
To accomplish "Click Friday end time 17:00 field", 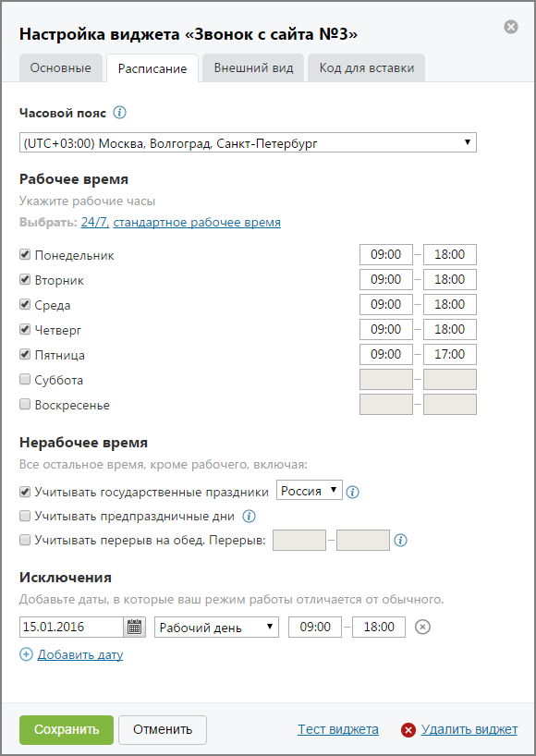I will (450, 354).
